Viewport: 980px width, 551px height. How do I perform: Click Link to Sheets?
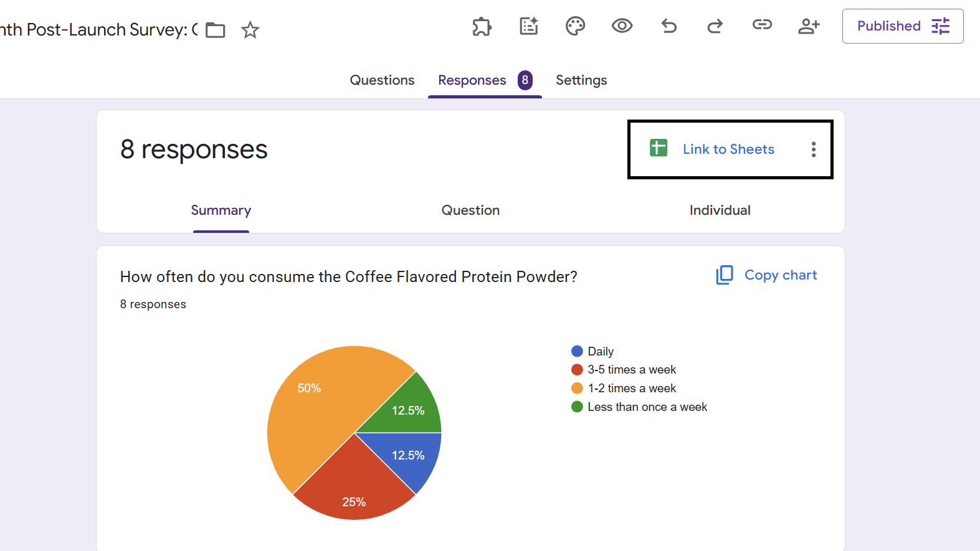point(728,149)
